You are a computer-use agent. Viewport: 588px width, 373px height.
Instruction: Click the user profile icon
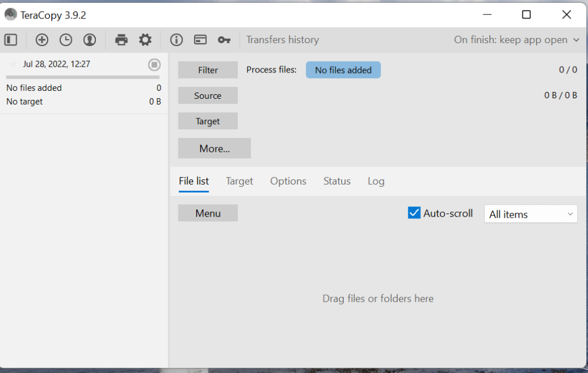point(90,40)
